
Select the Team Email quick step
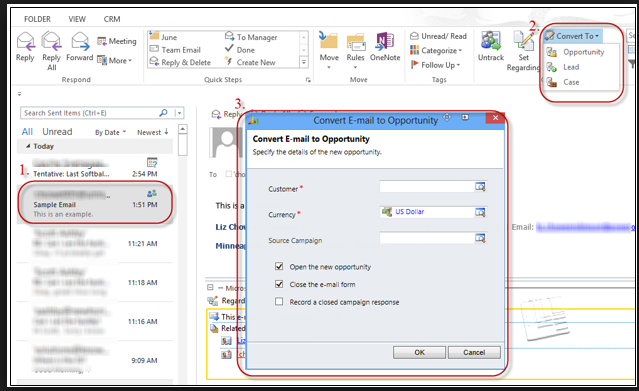175,50
